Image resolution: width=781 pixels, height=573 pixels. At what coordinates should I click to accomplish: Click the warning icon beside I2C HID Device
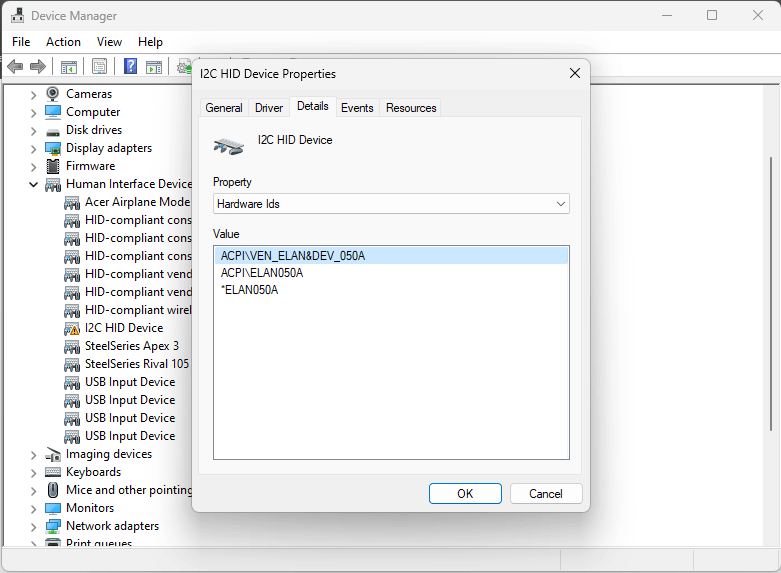tap(72, 328)
